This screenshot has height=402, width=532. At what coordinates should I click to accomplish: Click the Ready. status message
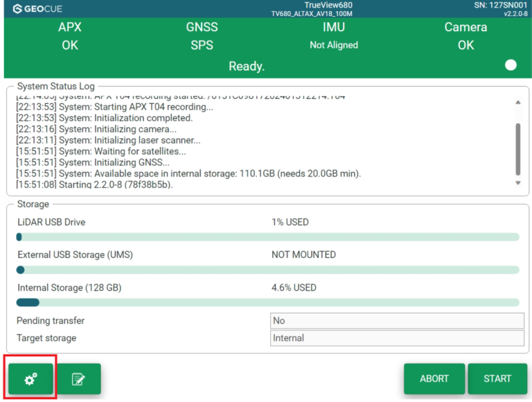point(247,66)
